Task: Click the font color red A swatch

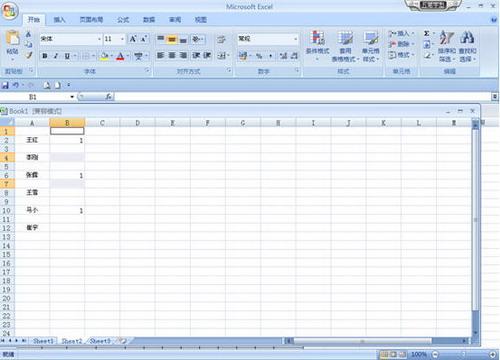Action: [120, 56]
